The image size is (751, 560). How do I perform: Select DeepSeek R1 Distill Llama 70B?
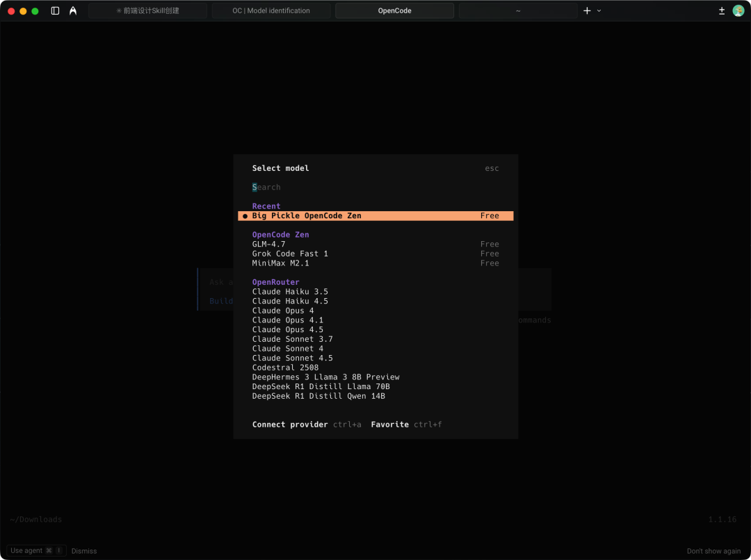click(x=321, y=387)
